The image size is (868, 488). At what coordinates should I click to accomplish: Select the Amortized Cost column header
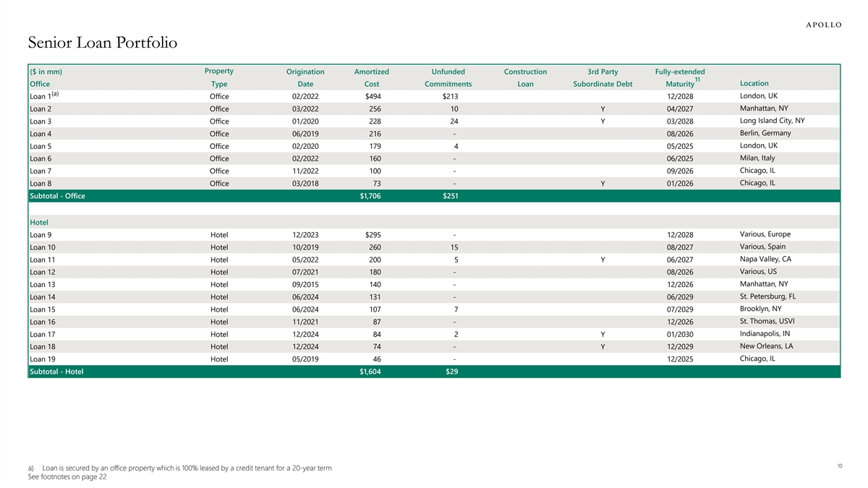[371, 78]
